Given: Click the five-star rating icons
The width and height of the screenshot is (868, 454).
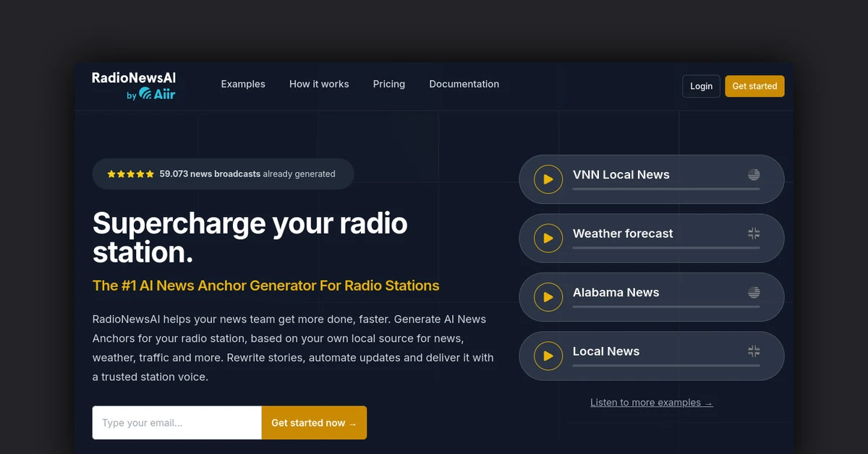Looking at the screenshot, I should (129, 174).
